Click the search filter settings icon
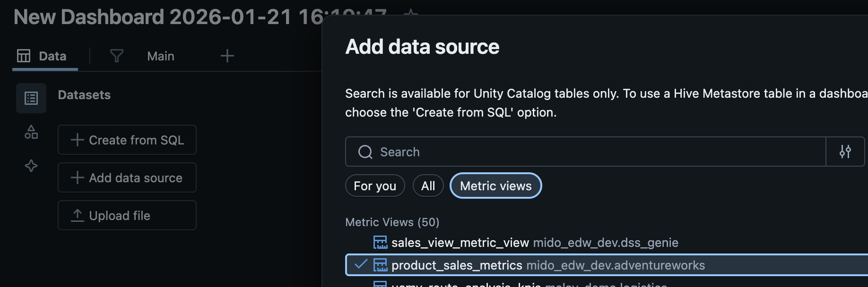 click(845, 152)
